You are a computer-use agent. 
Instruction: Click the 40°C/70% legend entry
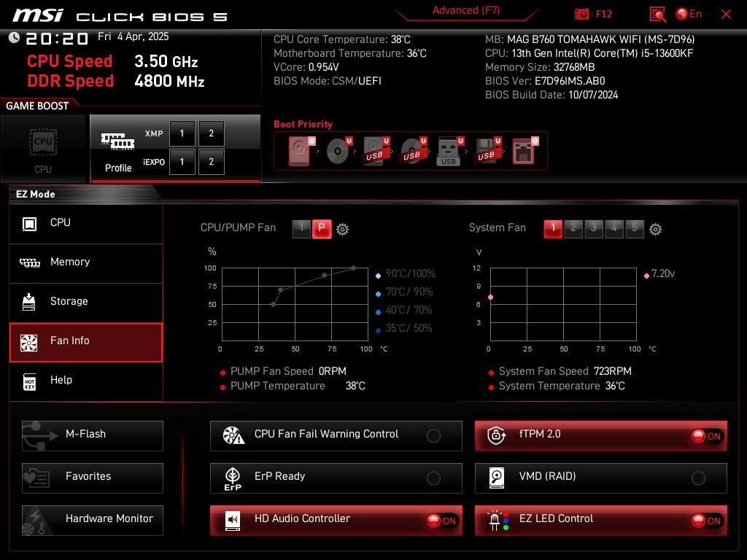click(x=404, y=311)
